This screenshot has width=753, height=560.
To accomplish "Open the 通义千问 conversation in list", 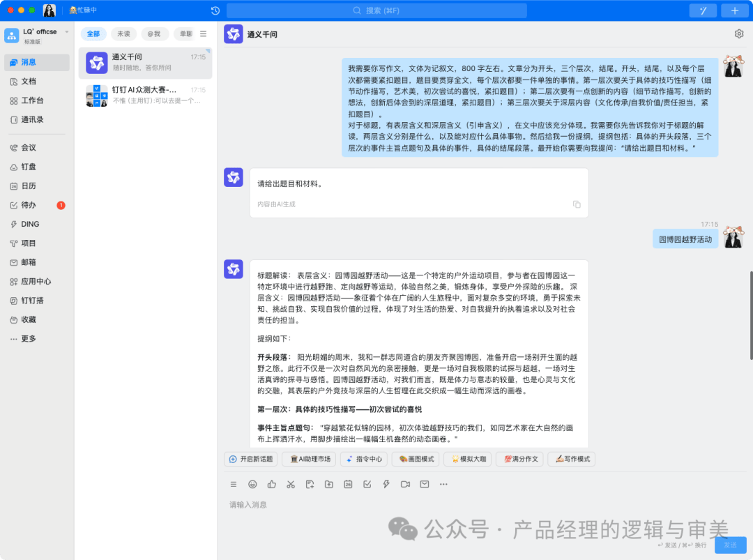I will coord(145,63).
